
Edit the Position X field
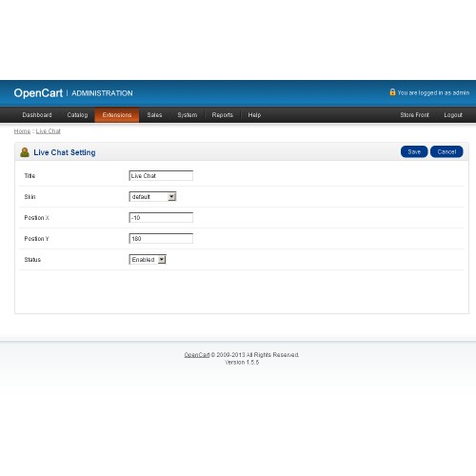161,218
